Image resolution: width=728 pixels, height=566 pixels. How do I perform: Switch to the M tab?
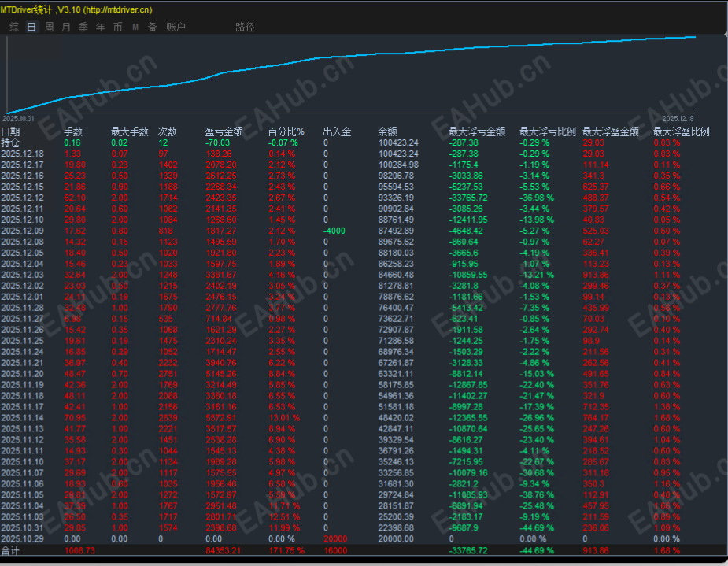tap(135, 28)
